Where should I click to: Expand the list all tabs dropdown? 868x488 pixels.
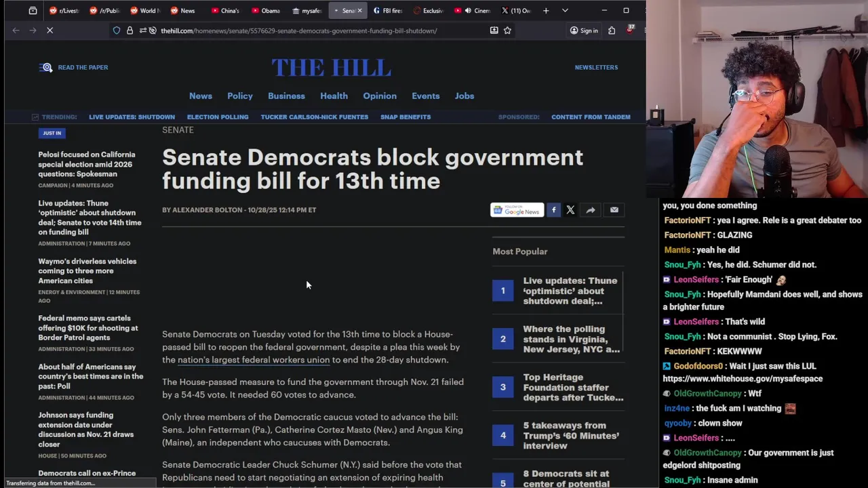tap(565, 11)
